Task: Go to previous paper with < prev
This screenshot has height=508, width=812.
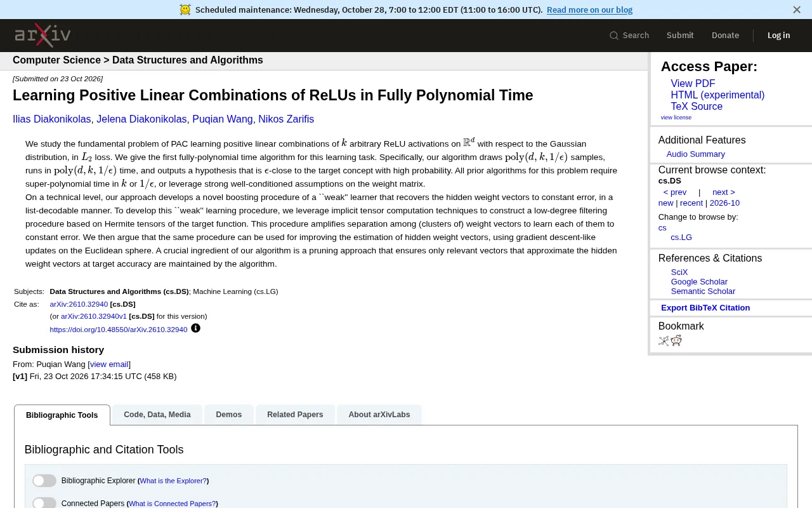Action: tap(675, 192)
